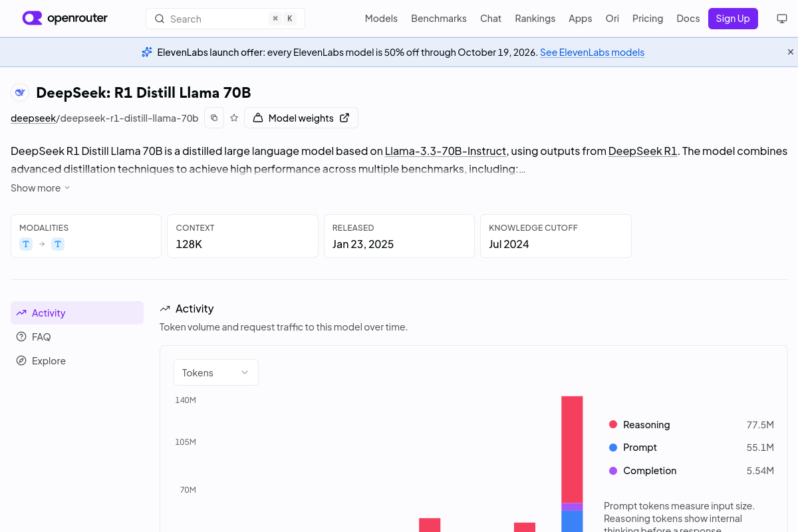Open the Models nav item
This screenshot has width=798, height=532.
[x=381, y=19]
